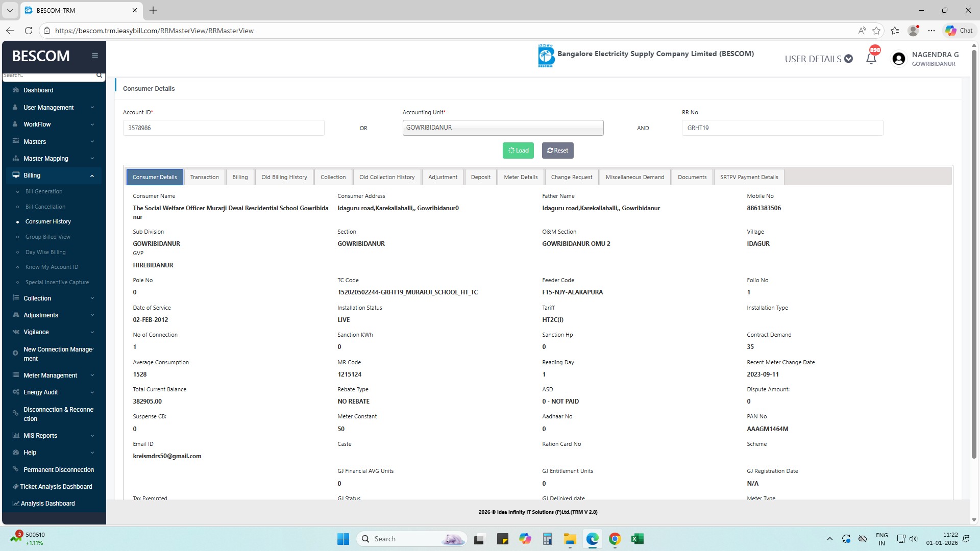The image size is (980, 551).
Task: Click the hamburger menu icon beside BESCOM
Action: tap(95, 56)
